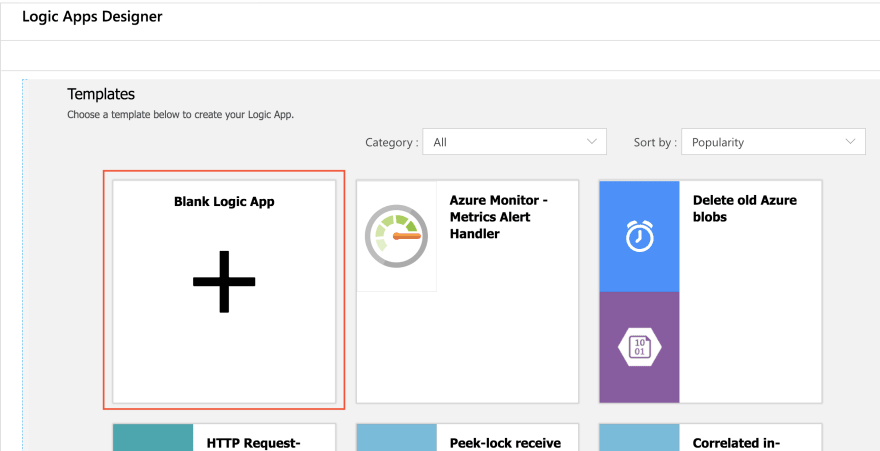Click the Logic Apps Designer title
Image resolution: width=880 pixels, height=451 pixels.
(92, 17)
